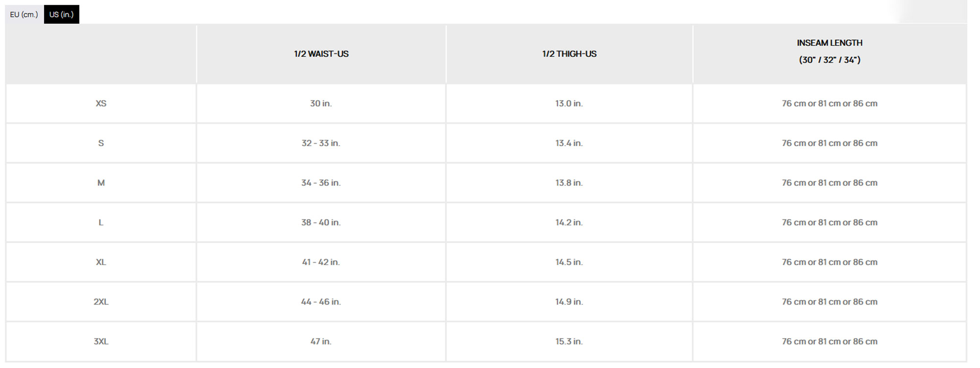
Task: Click the 44 - 46 in. waist cell
Action: 321,302
